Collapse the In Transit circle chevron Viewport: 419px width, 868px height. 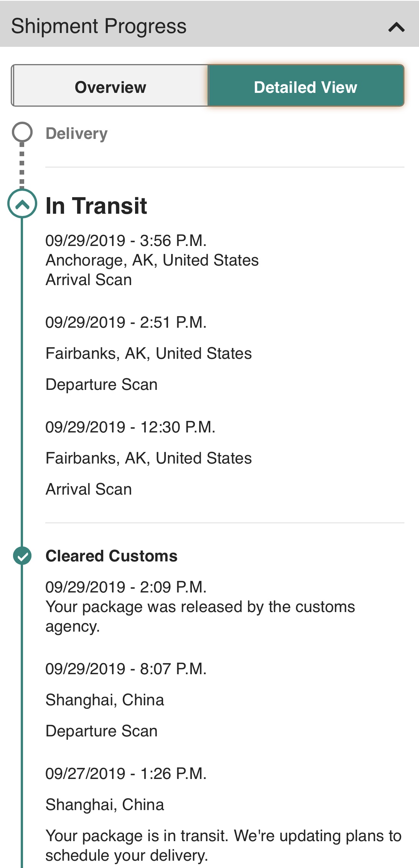click(22, 204)
